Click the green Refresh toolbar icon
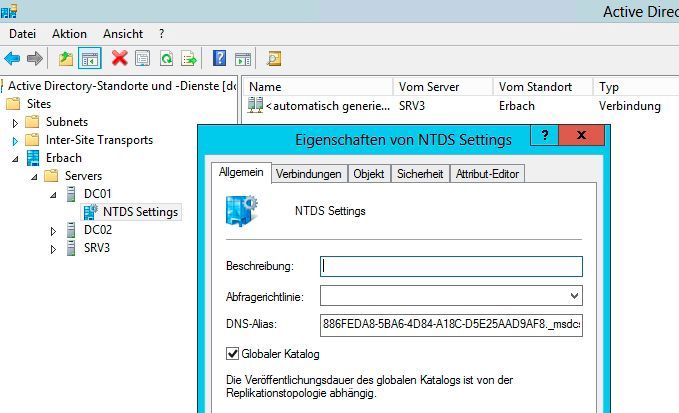This screenshot has height=413, width=679. pos(166,58)
